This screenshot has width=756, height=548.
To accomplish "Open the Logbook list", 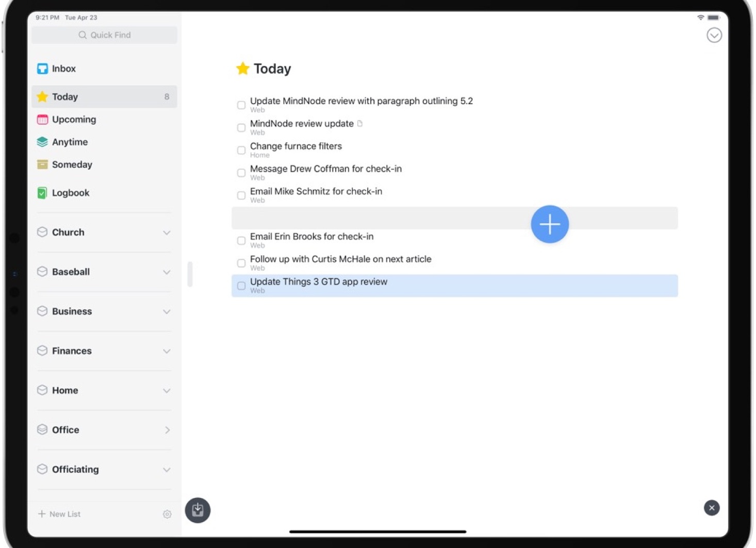I will 70,193.
